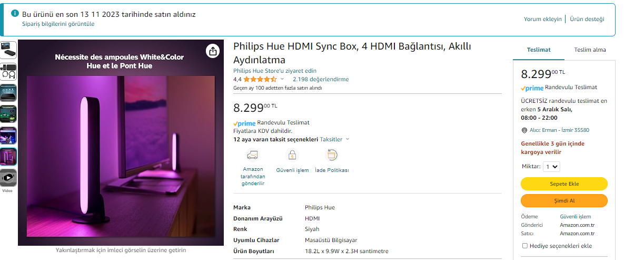Expand the Taksitler installment options
644x260 pixels.
(x=334, y=140)
